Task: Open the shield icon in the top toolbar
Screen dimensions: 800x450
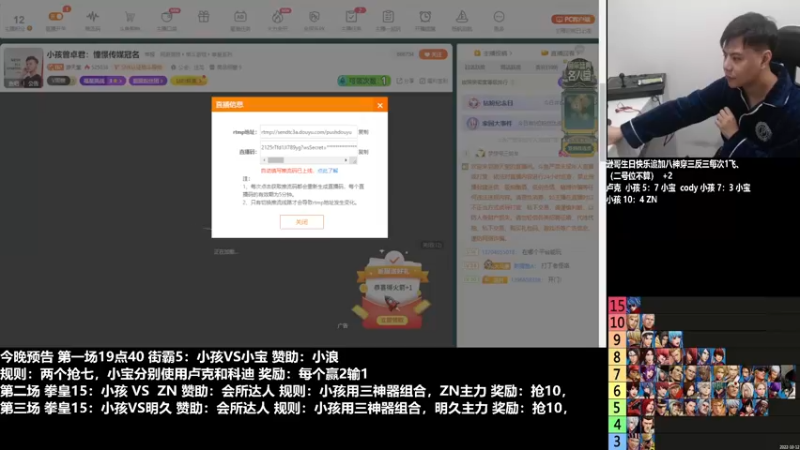Action: click(314, 17)
